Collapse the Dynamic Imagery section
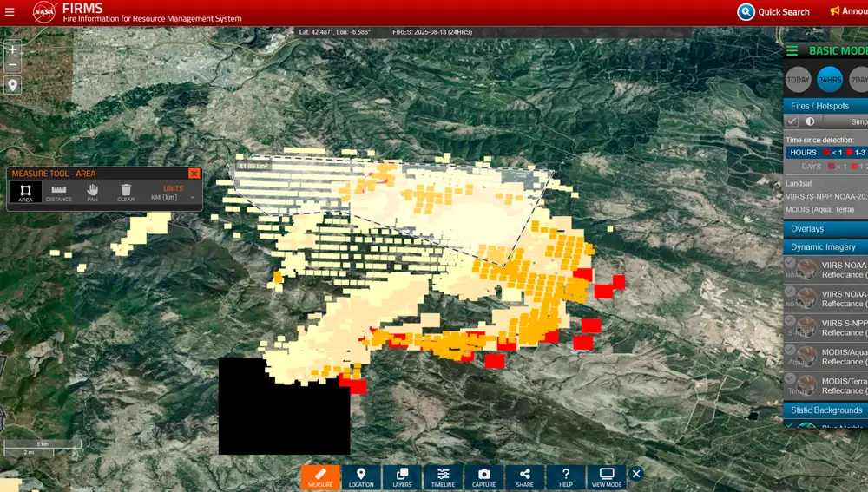 825,247
